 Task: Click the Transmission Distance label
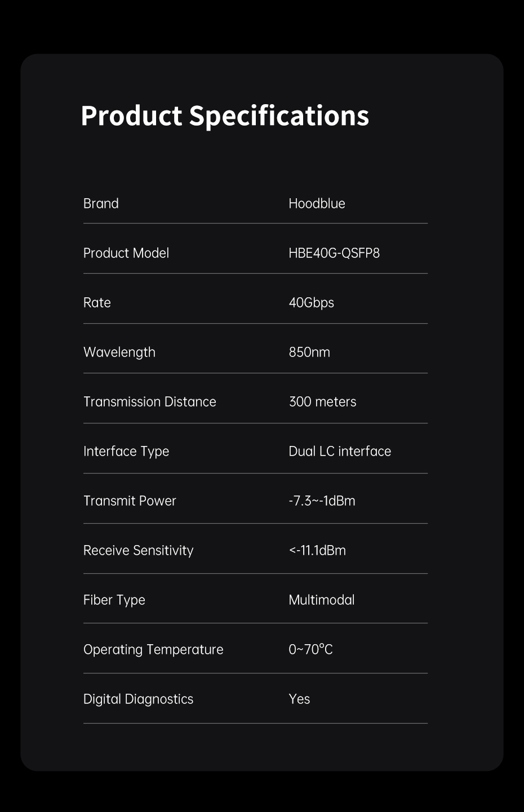pos(149,401)
